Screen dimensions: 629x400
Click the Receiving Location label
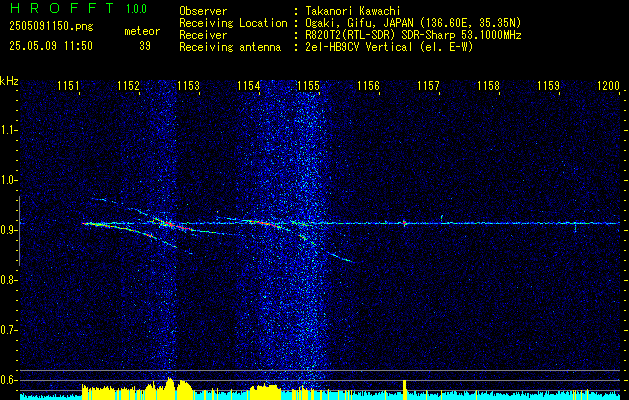coord(233,24)
